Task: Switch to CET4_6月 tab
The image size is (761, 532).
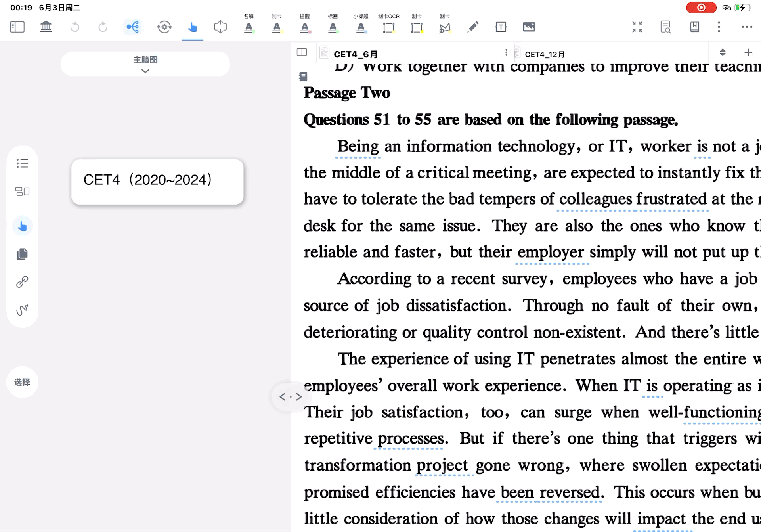Action: coord(356,54)
